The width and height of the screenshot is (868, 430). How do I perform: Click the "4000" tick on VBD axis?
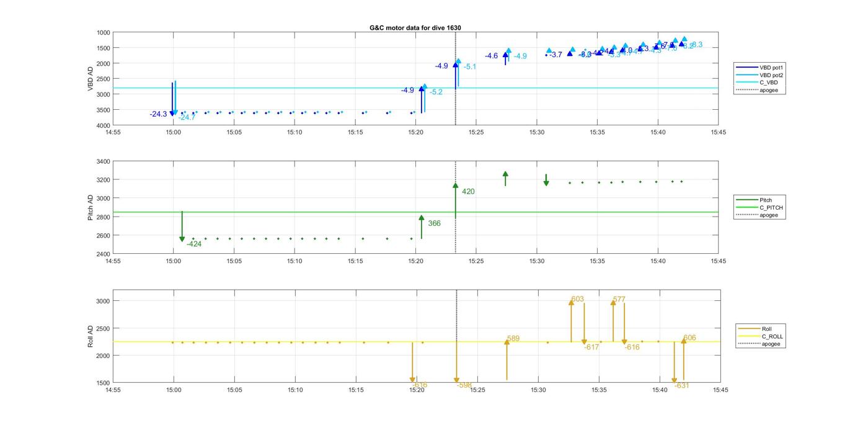point(103,125)
